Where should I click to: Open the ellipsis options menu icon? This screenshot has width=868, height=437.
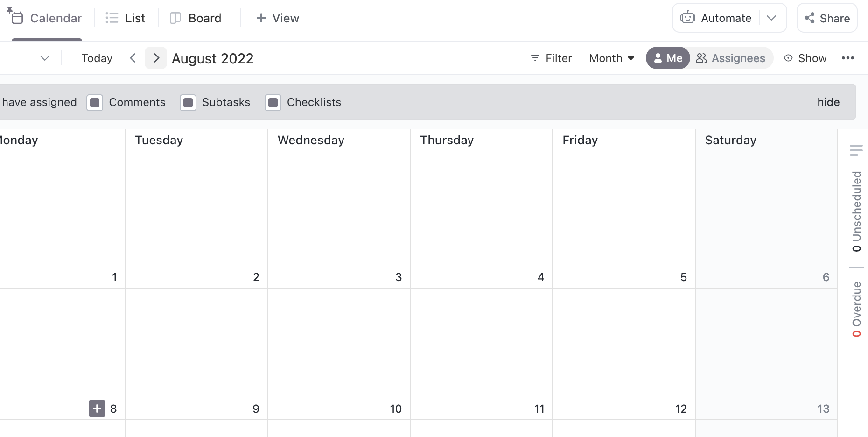click(x=849, y=58)
